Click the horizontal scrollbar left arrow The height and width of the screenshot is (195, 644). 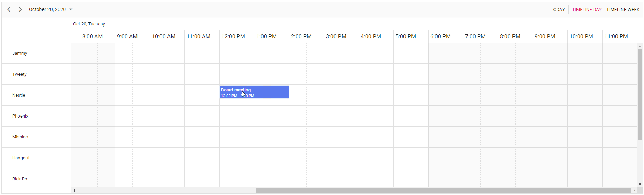coord(74,190)
